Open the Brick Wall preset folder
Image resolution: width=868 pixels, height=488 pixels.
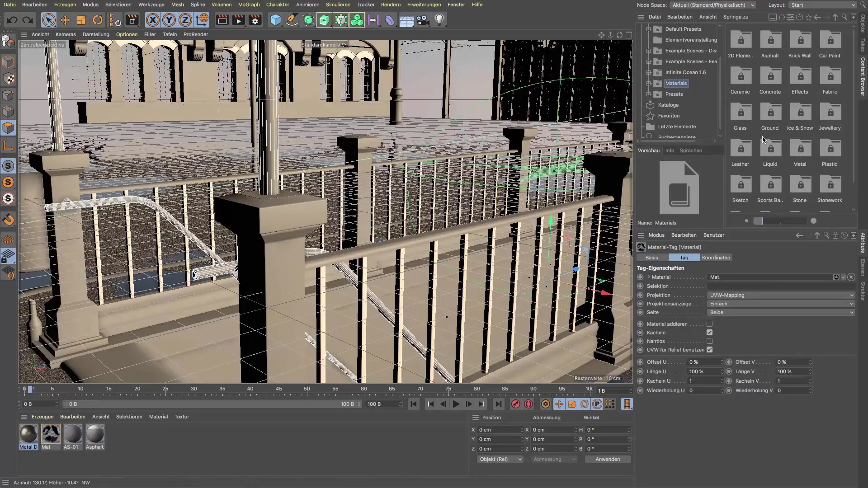click(x=800, y=45)
